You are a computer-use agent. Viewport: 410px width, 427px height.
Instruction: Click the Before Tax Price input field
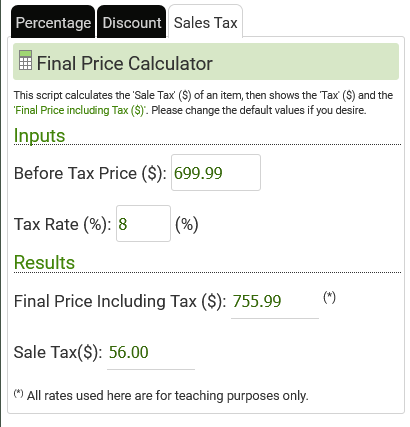click(x=216, y=173)
